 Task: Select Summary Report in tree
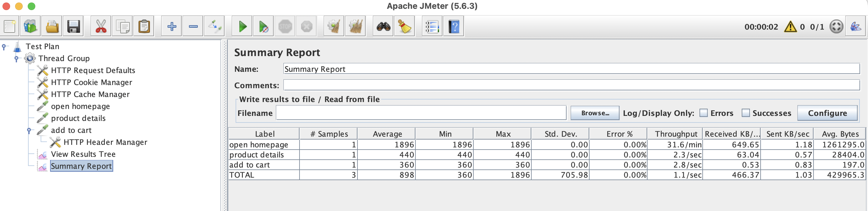[81, 166]
